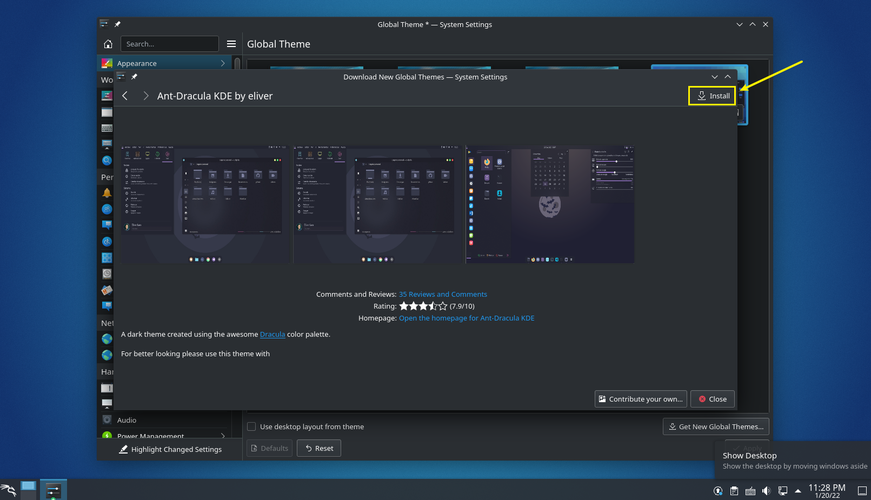
Task: Go forward with the right chevron
Action: coord(146,96)
